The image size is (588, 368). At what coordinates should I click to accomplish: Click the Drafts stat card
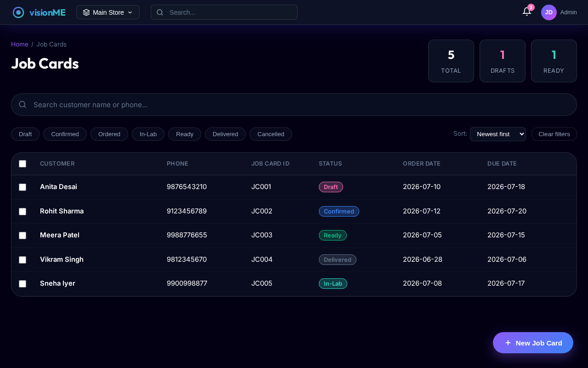tap(503, 61)
